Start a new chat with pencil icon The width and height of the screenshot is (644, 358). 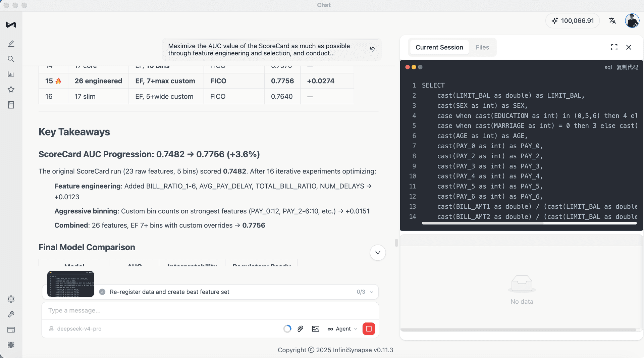(11, 44)
